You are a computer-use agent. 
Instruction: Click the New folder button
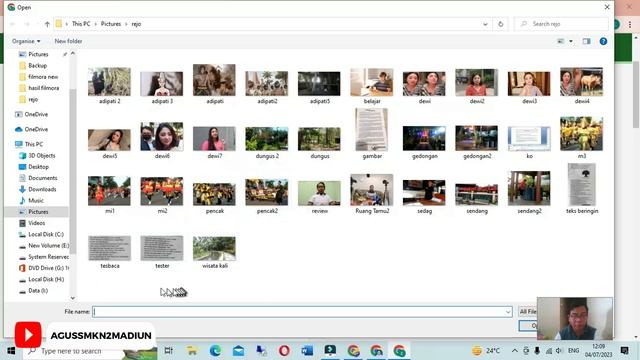(68, 41)
